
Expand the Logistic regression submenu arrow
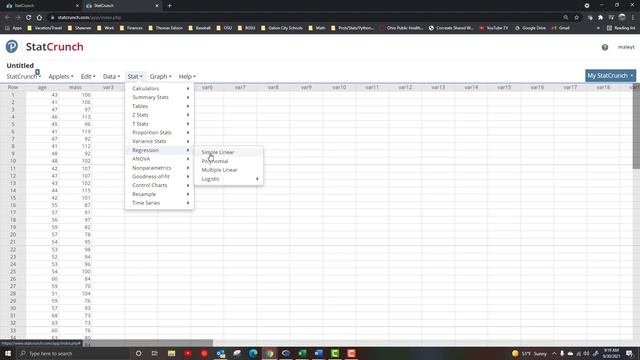(257, 179)
